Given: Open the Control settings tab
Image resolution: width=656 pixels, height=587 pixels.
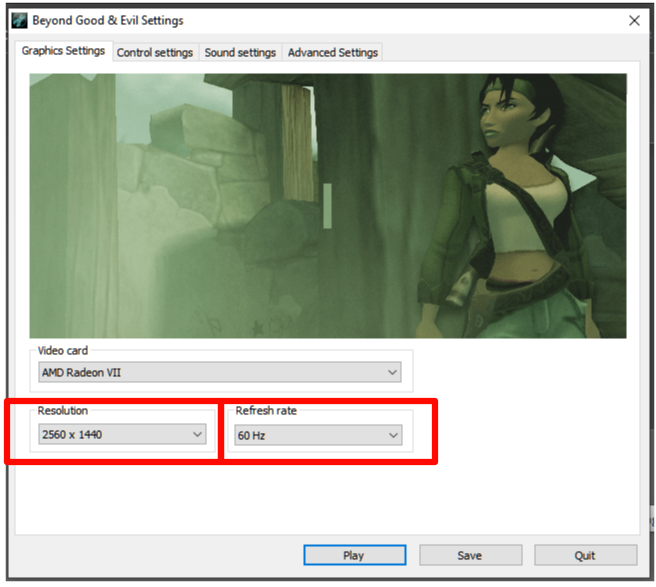Looking at the screenshot, I should click(155, 53).
